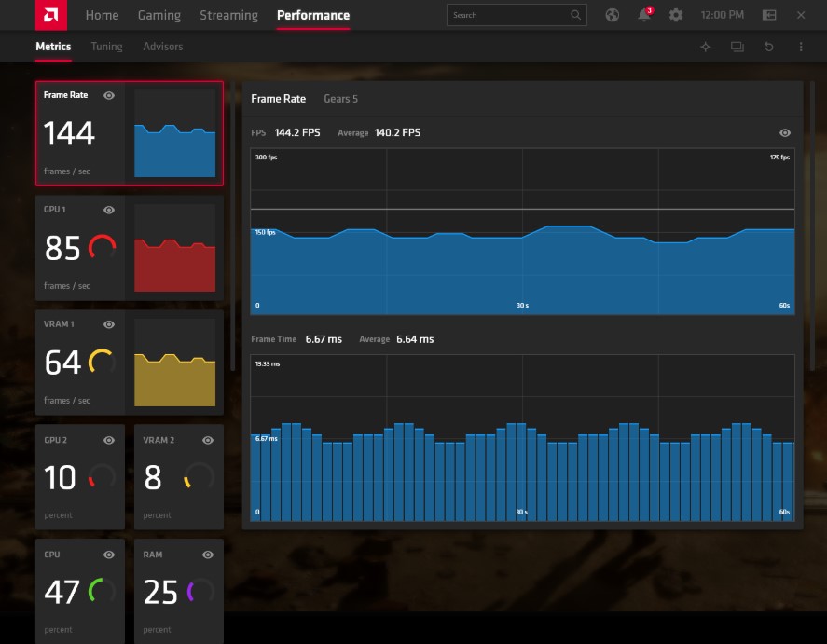Toggle the FPS graph eye icon

point(785,133)
